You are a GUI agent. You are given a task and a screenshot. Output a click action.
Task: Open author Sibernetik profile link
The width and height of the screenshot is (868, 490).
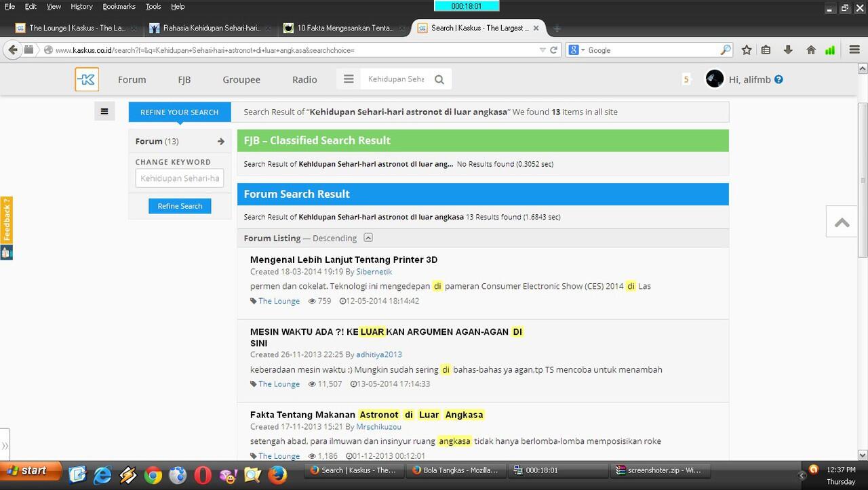click(374, 272)
